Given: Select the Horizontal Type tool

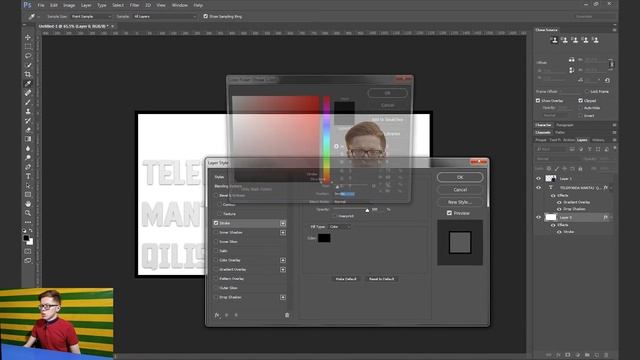Looking at the screenshot, I should click(28, 176).
